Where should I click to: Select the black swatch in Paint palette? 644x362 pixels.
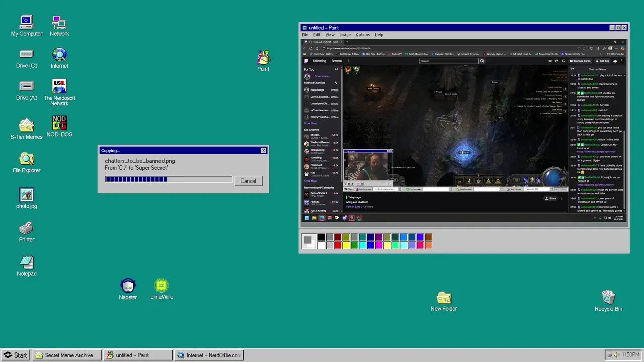[321, 237]
